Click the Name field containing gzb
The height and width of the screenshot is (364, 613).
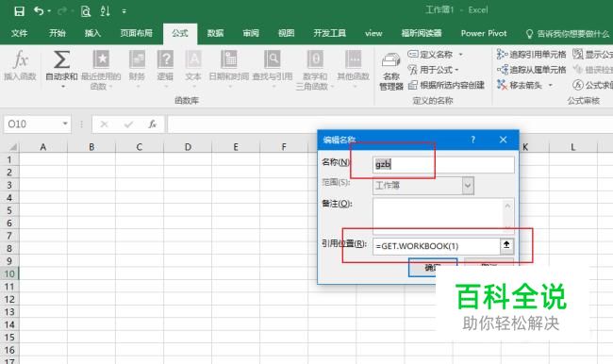click(443, 165)
